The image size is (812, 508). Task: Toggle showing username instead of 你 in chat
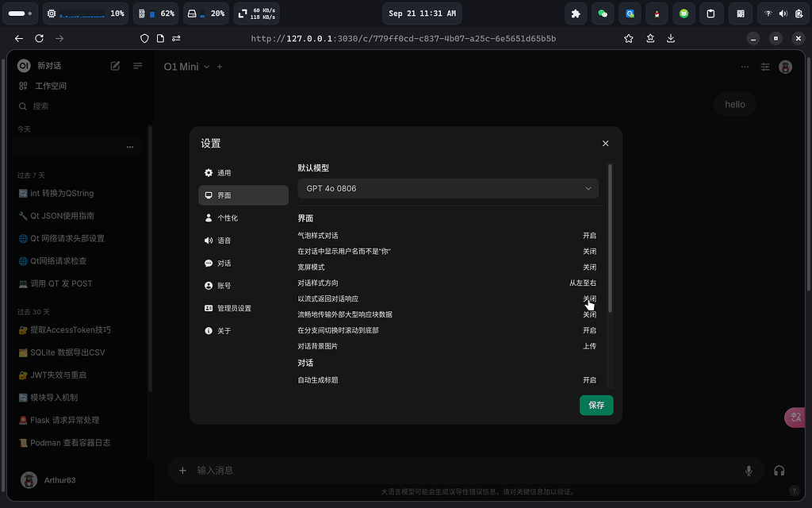point(589,252)
